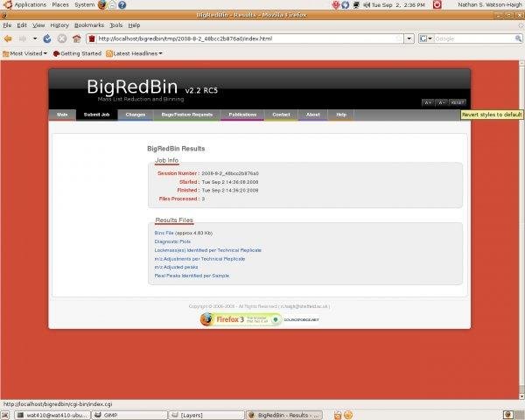Screen dimensions: 525x420
Task: Open the site Help tab
Action: pos(341,115)
